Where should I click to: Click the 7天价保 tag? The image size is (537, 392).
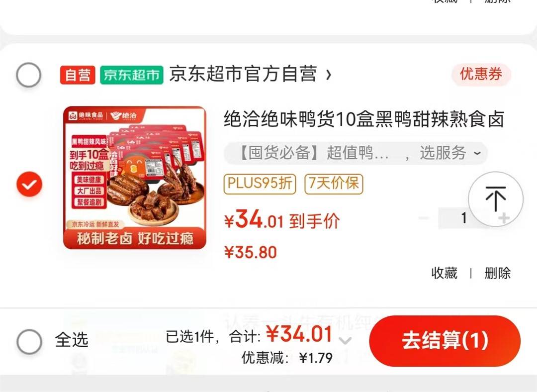click(x=334, y=184)
